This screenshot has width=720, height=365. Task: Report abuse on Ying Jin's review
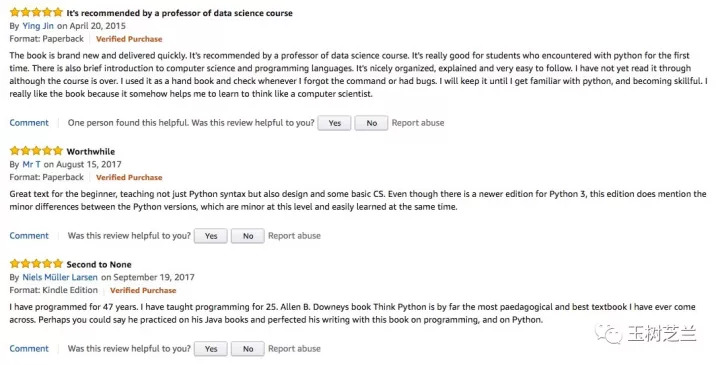pos(418,123)
